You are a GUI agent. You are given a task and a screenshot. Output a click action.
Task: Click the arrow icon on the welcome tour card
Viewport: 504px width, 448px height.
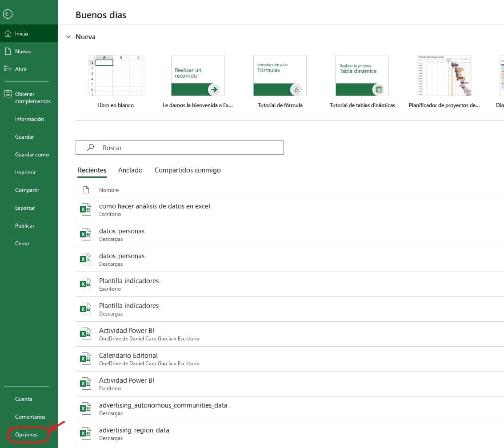click(x=215, y=89)
